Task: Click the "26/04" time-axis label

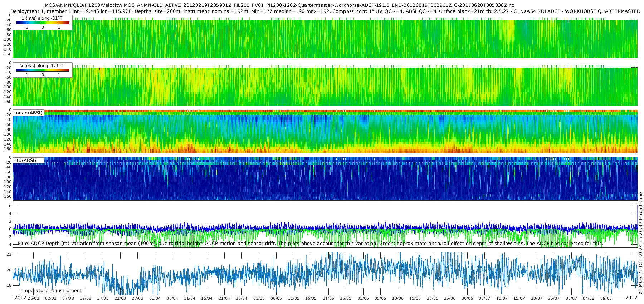Action: point(241,299)
